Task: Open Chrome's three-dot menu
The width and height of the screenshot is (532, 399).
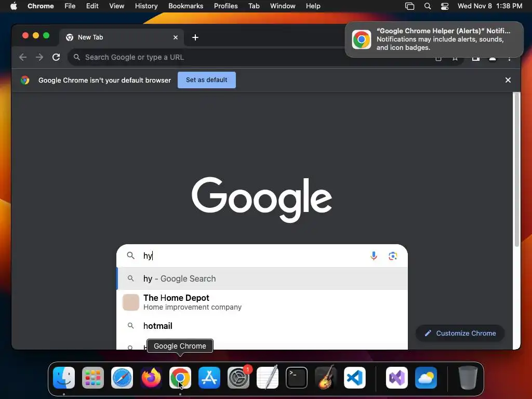Action: [509, 59]
